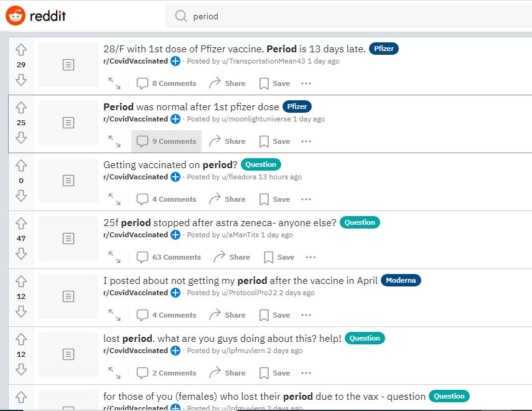Filter by the Question flair on 'lost period' post

click(365, 338)
